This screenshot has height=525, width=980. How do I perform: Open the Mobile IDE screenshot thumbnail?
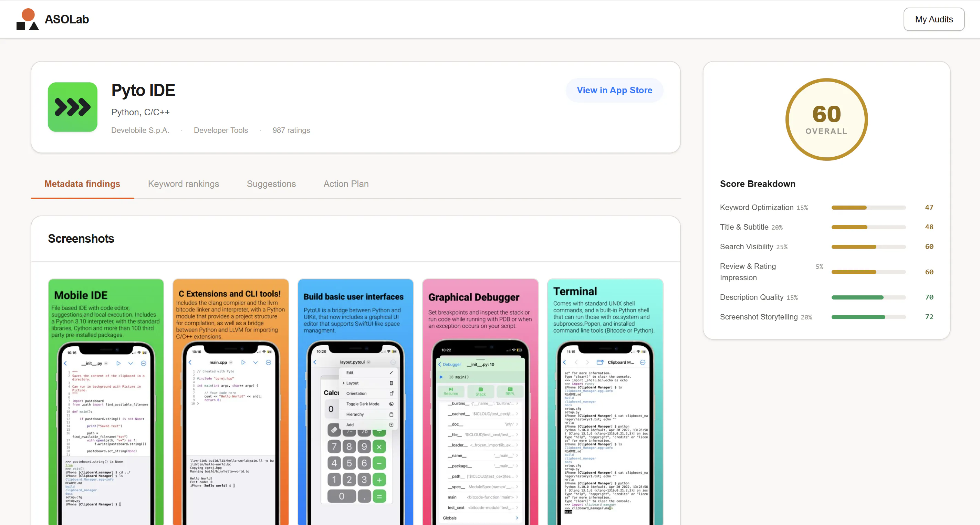click(x=106, y=402)
